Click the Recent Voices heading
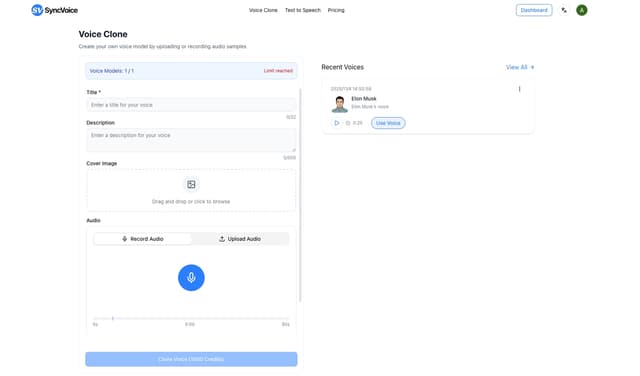The width and height of the screenshot is (640, 376). point(342,67)
